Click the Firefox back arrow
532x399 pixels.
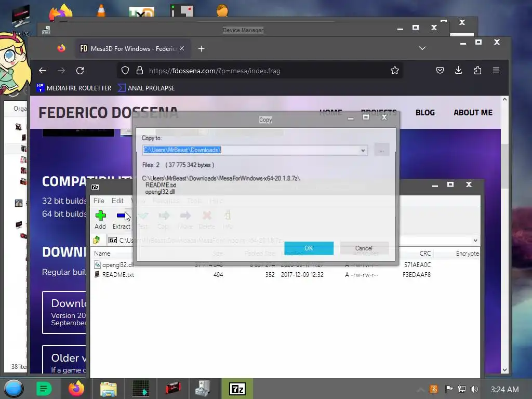click(x=43, y=71)
